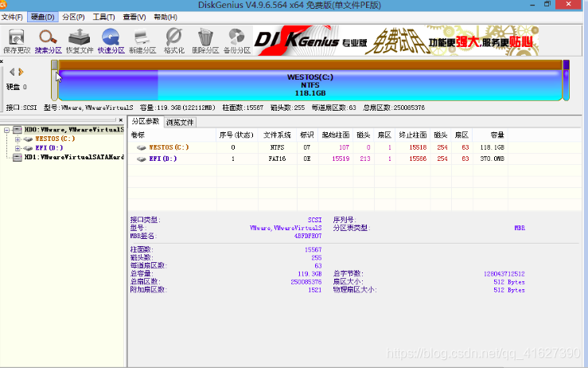This screenshot has height=368, width=588.
Task: Go to next disk with right arrow
Action: tap(21, 72)
